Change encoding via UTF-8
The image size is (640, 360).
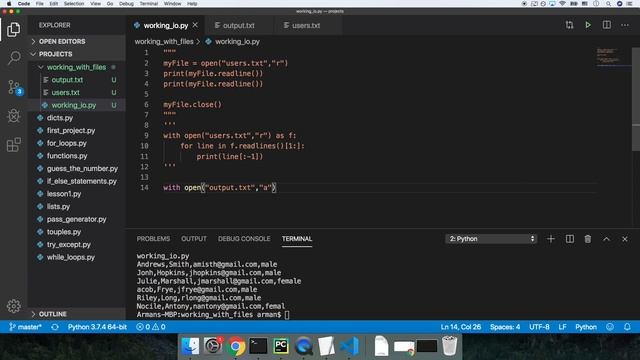[x=539, y=327]
